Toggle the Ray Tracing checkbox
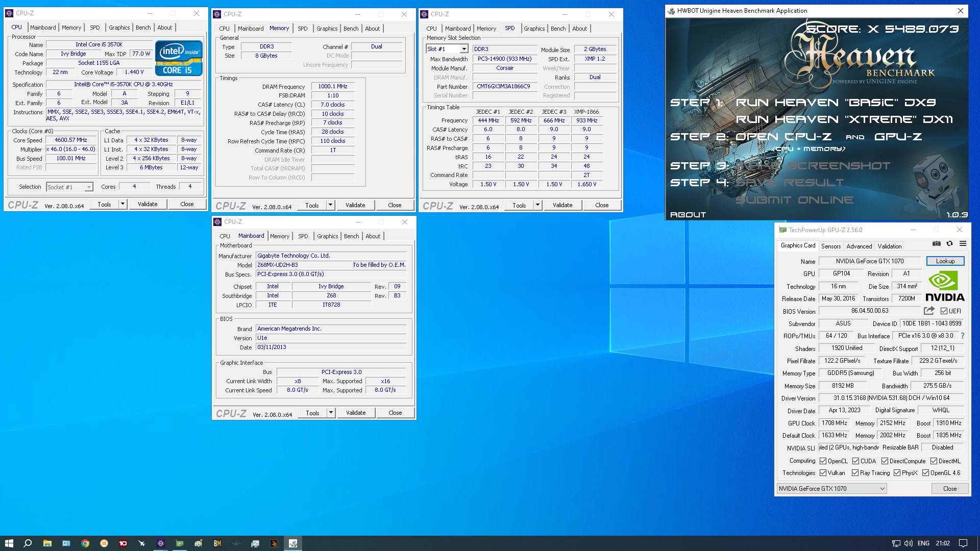The image size is (980, 551). 855,473
